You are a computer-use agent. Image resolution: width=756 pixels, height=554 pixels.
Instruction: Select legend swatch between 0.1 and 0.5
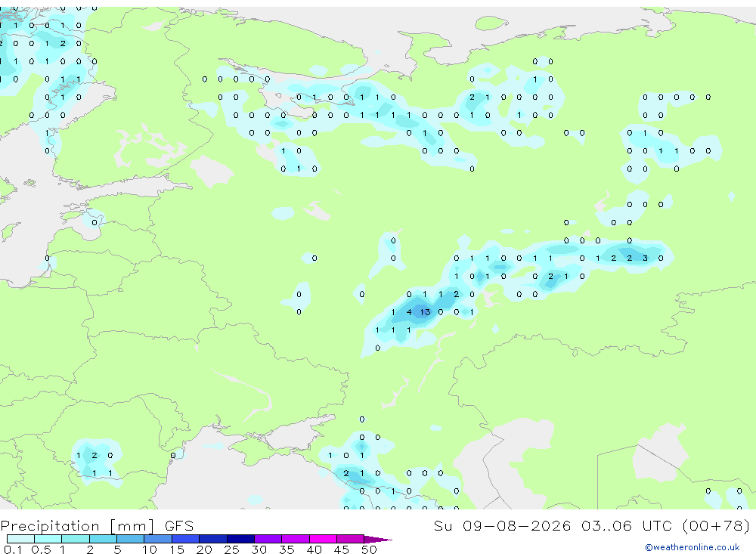[20, 539]
